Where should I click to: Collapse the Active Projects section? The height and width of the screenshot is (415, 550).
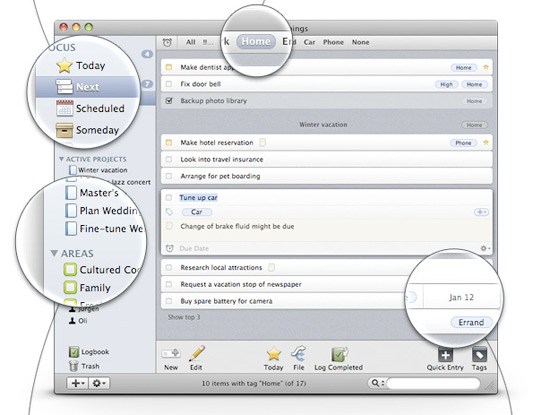[x=61, y=159]
